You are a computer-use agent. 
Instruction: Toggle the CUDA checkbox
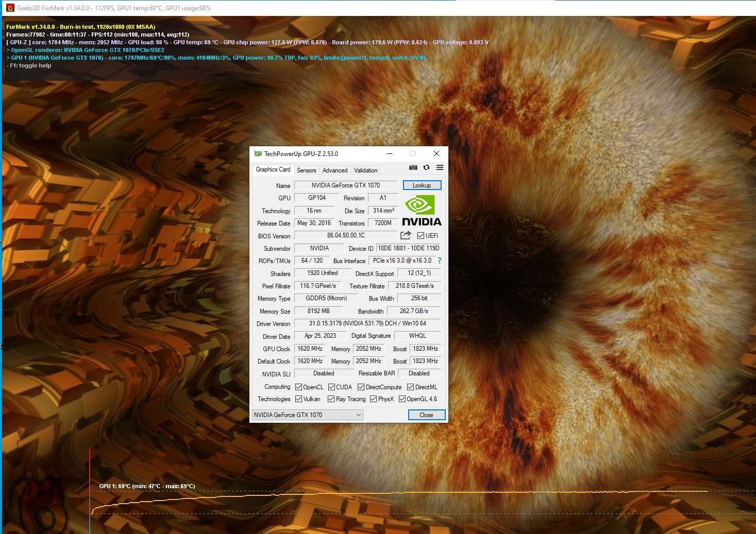331,387
